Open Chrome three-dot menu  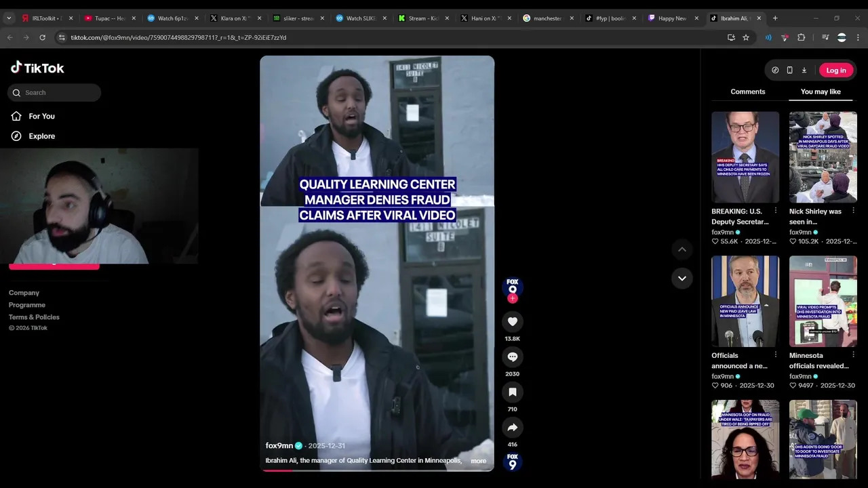pos(859,37)
